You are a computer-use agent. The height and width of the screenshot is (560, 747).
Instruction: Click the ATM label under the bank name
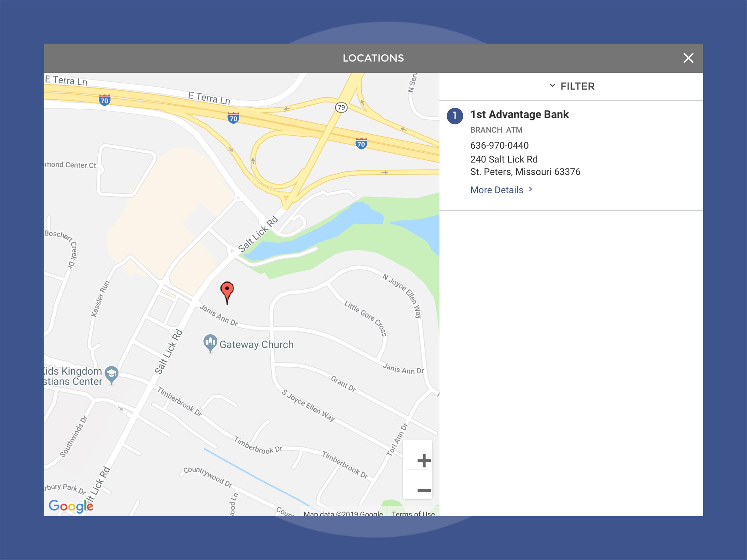tap(514, 130)
